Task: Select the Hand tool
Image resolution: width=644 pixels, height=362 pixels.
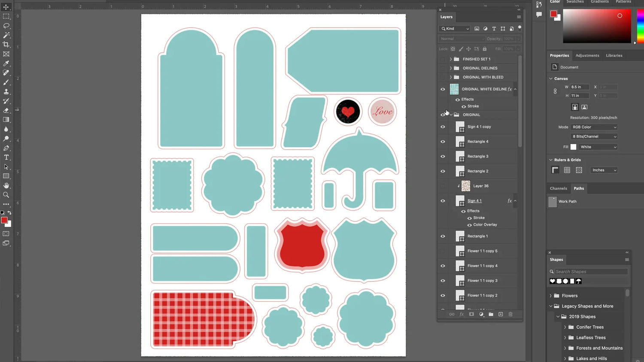Action: click(x=6, y=185)
